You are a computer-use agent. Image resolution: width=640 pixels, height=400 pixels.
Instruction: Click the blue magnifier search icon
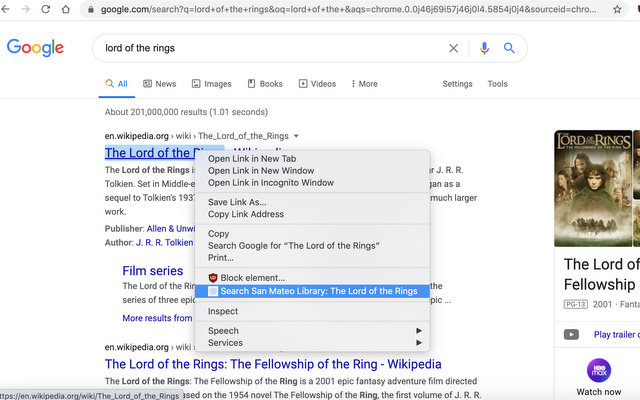click(x=509, y=48)
